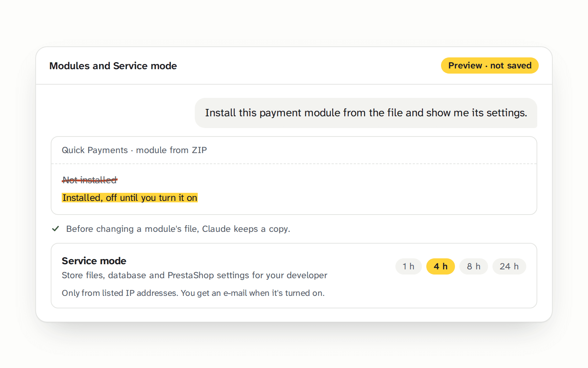Click the struck-through "Not installed" status
The image size is (588, 368).
90,180
